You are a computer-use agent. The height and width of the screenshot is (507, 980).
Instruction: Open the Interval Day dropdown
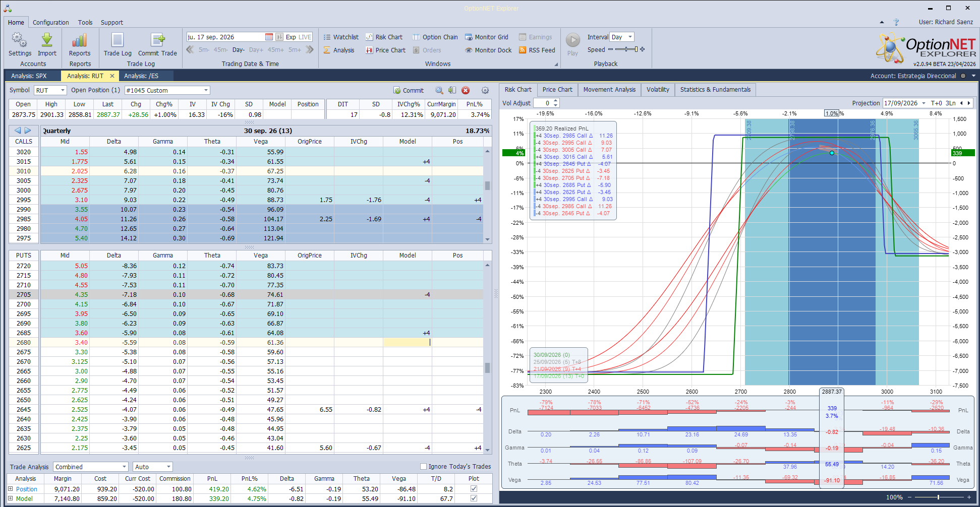pyautogui.click(x=630, y=37)
